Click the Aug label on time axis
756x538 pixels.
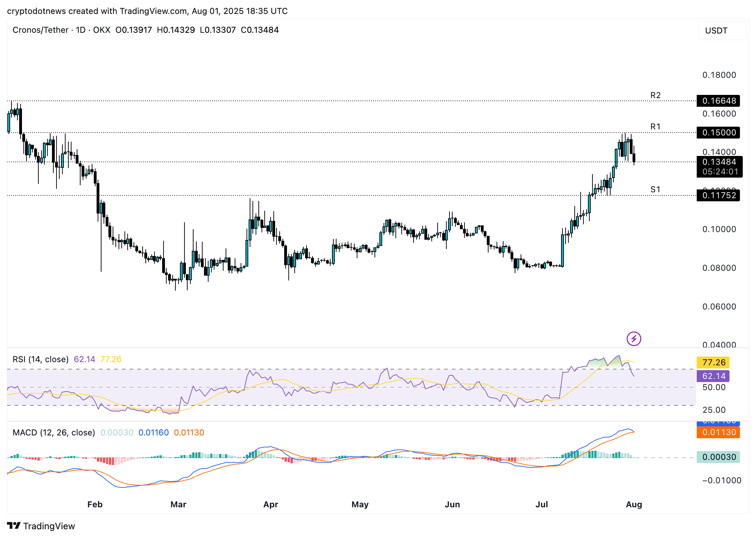pyautogui.click(x=634, y=505)
